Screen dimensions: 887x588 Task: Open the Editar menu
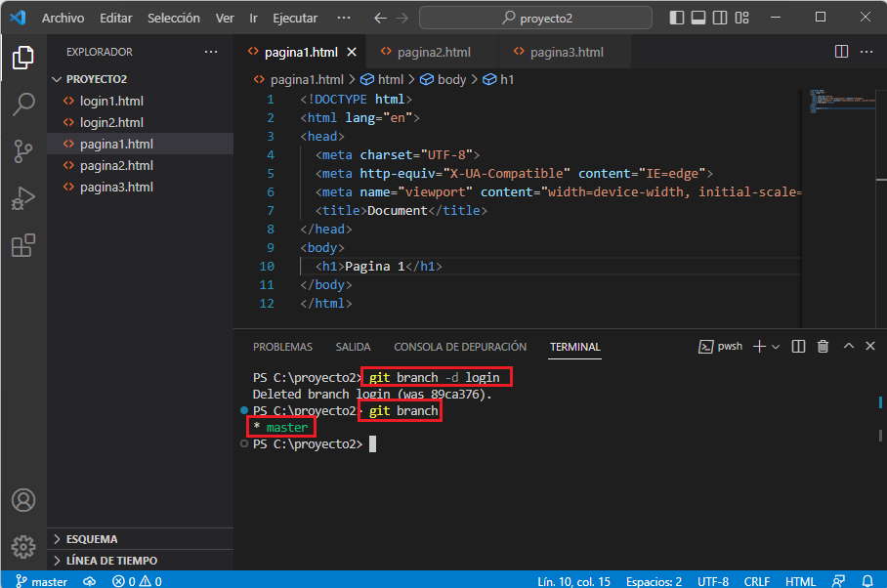[116, 19]
